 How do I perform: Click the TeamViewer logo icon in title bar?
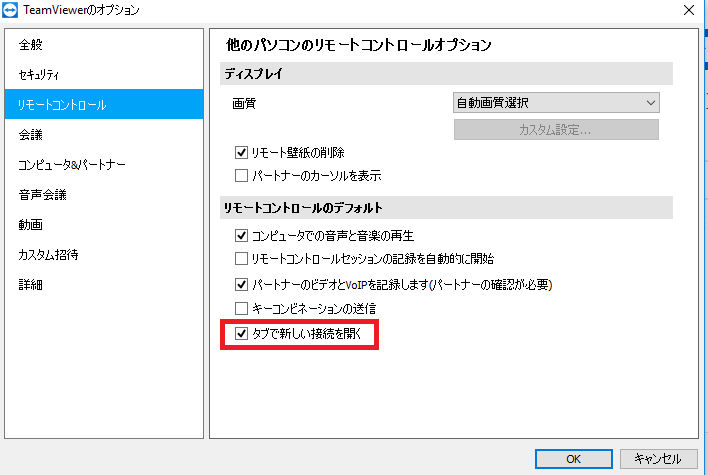[10, 10]
